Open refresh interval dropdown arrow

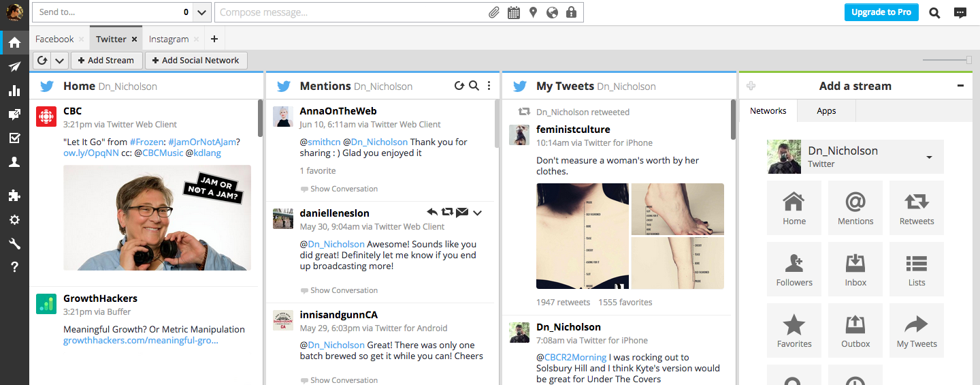60,60
